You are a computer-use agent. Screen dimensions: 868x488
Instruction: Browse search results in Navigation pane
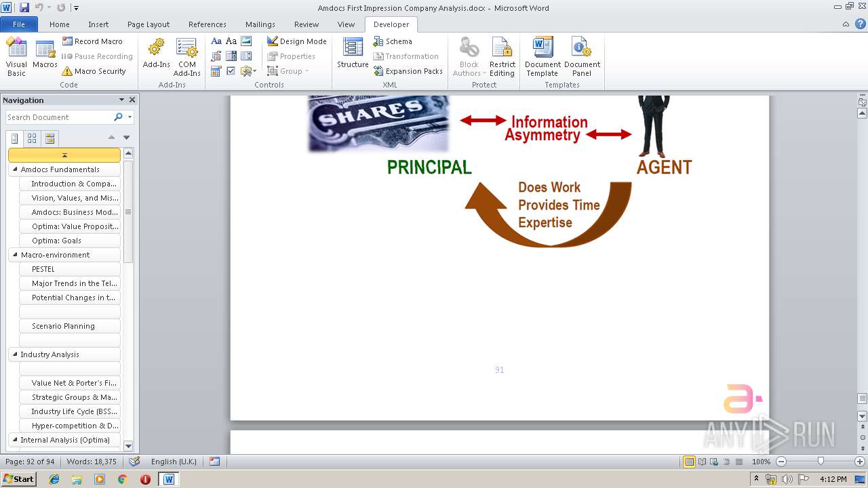tap(50, 138)
